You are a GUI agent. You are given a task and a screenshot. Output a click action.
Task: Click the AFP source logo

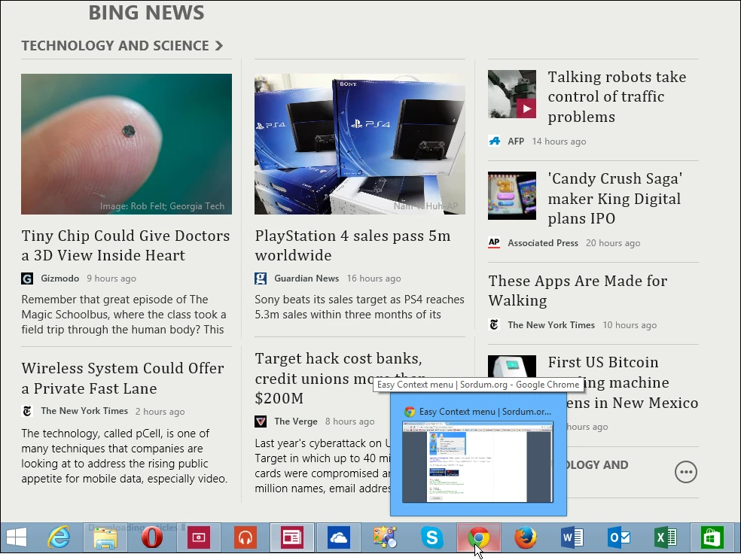click(494, 142)
